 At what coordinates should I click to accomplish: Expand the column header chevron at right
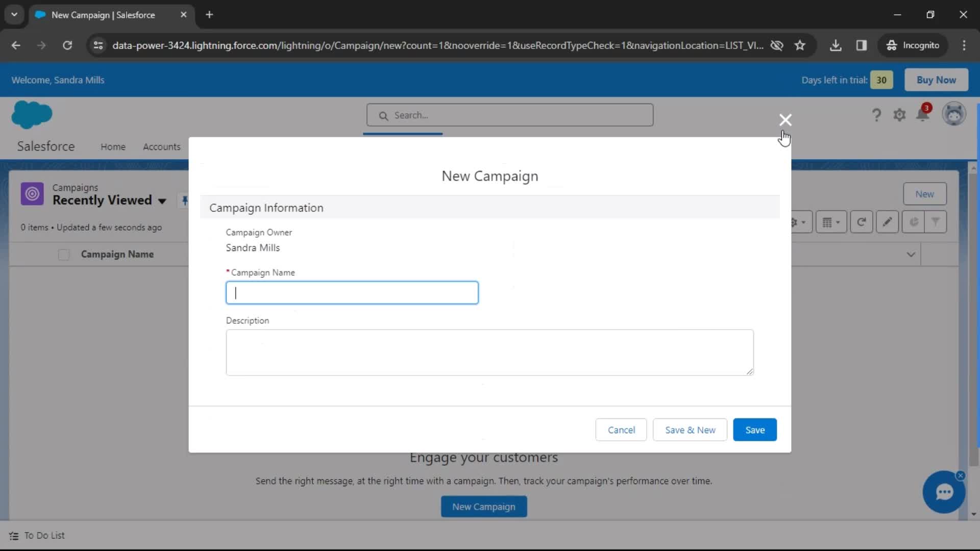[911, 255]
